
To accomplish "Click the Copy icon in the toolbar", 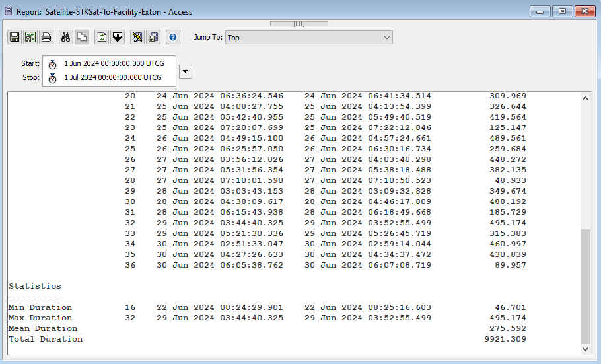I will coord(82,37).
